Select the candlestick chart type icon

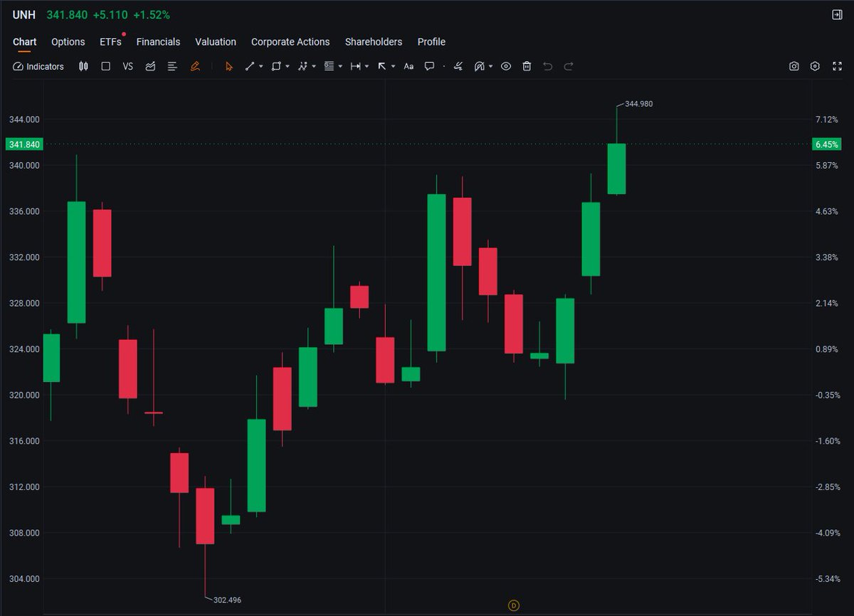pos(83,66)
